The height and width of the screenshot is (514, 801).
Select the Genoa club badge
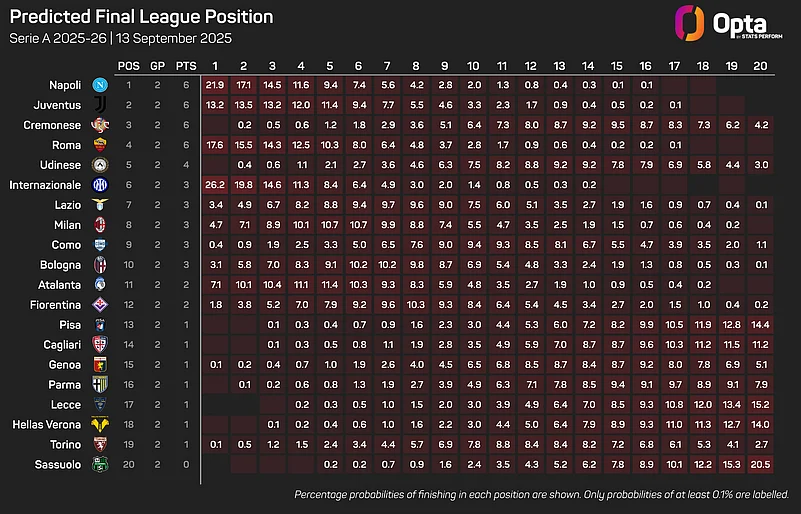[100, 364]
